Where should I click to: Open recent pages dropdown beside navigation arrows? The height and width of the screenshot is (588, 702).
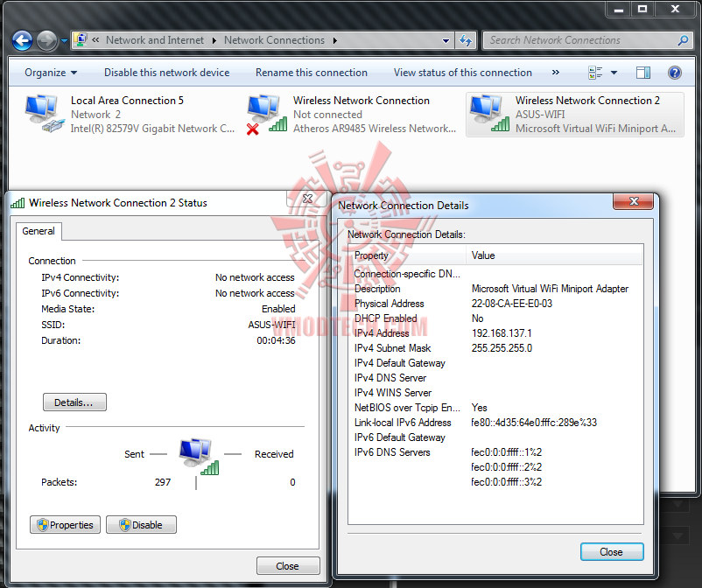pyautogui.click(x=64, y=41)
